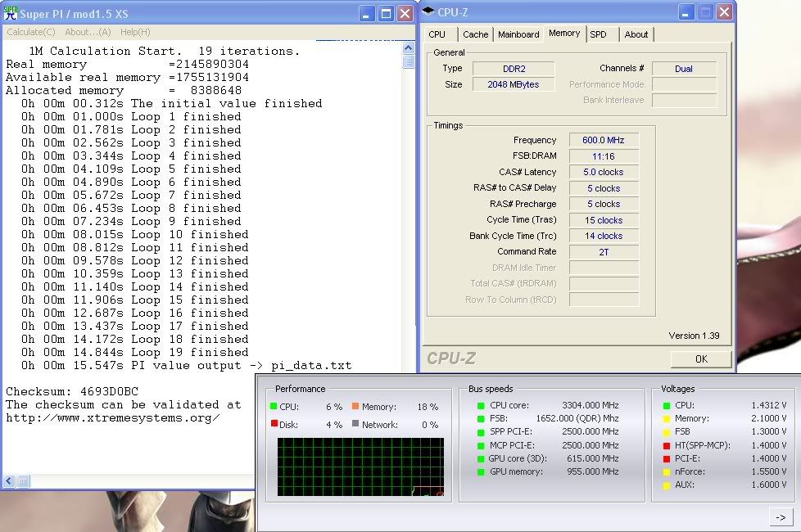The image size is (801, 532).
Task: Open the About...(A) menu in Super PI
Action: [x=88, y=32]
